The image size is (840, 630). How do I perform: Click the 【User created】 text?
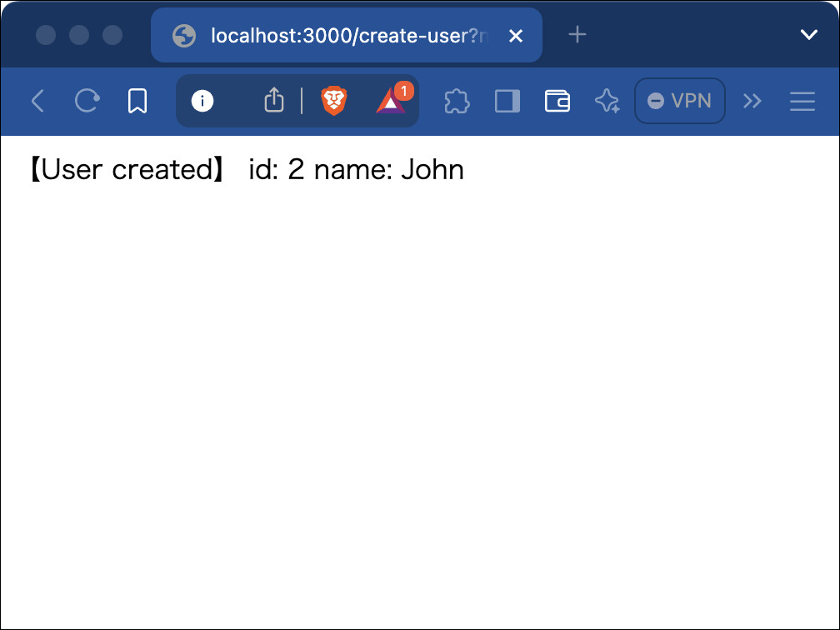(x=127, y=170)
